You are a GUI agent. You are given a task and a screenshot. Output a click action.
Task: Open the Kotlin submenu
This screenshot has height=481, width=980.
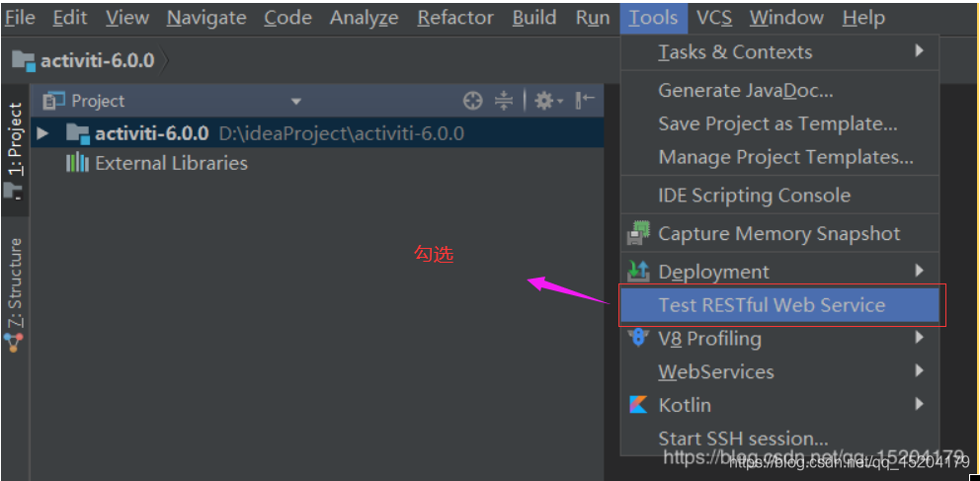pos(779,405)
